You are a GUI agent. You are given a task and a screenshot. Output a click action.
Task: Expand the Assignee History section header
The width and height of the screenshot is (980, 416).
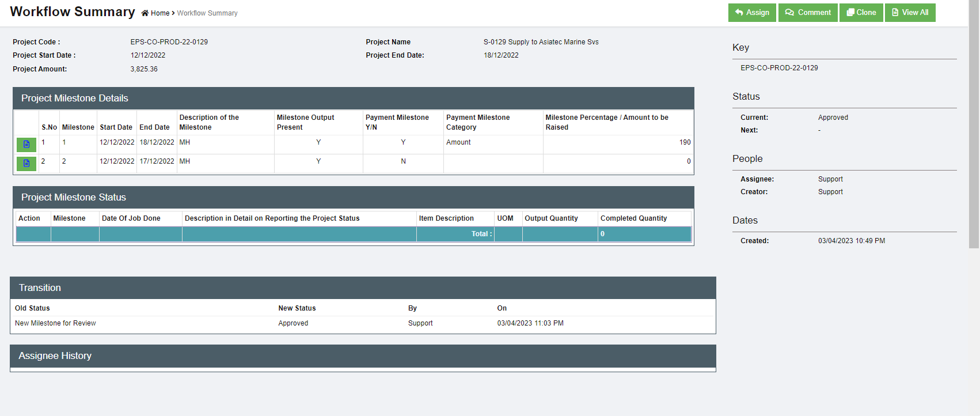coord(363,356)
